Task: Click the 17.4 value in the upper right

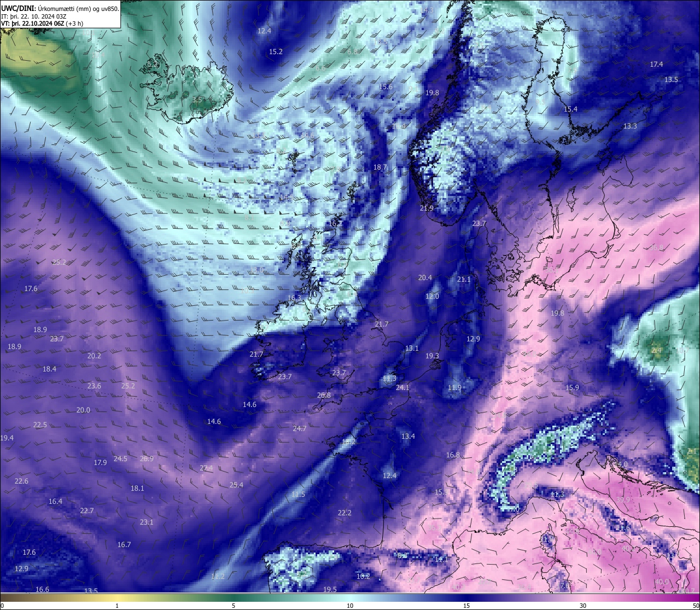Action: [x=656, y=65]
